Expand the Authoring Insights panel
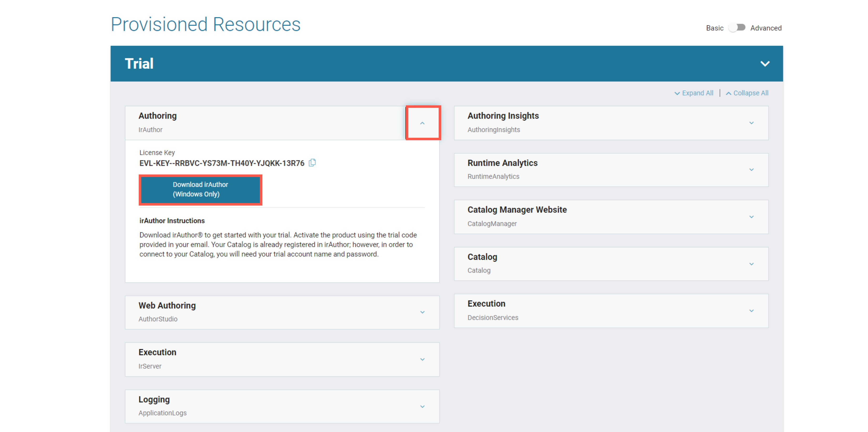 [x=751, y=123]
